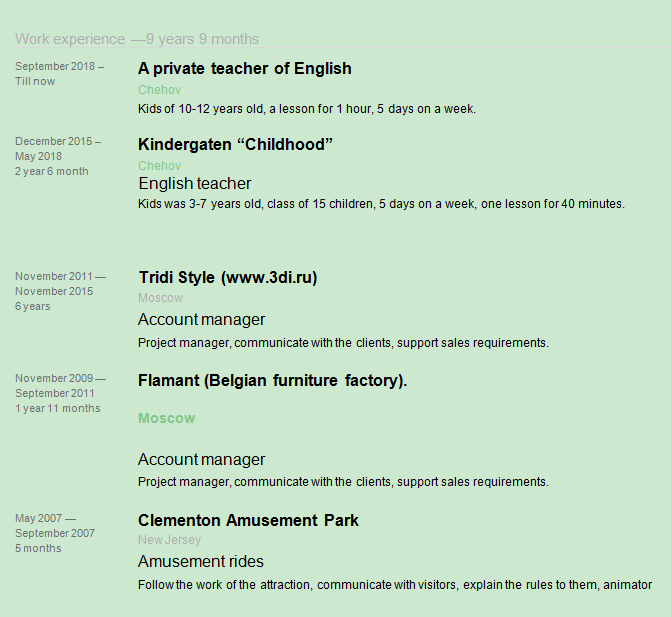The height and width of the screenshot is (617, 671).
Task: Select Account manager under Tridi Style
Action: coord(202,320)
